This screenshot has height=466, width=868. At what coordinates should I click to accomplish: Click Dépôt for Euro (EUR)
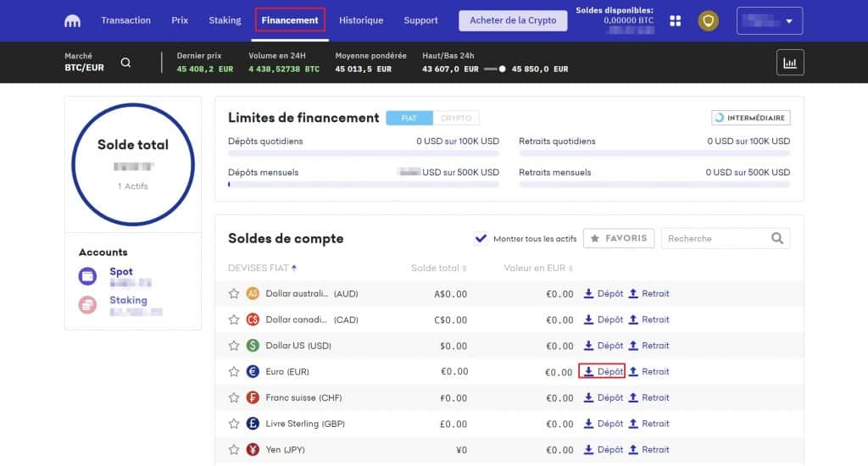click(x=604, y=372)
